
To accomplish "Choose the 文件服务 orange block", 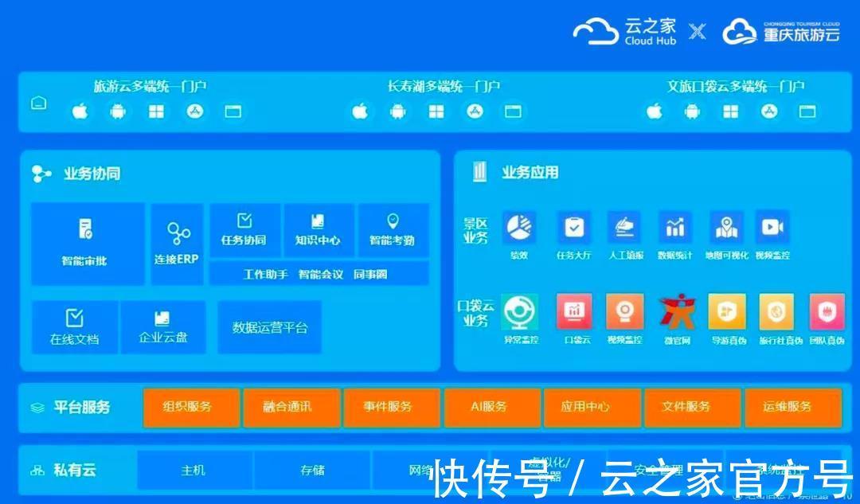I will (x=693, y=408).
